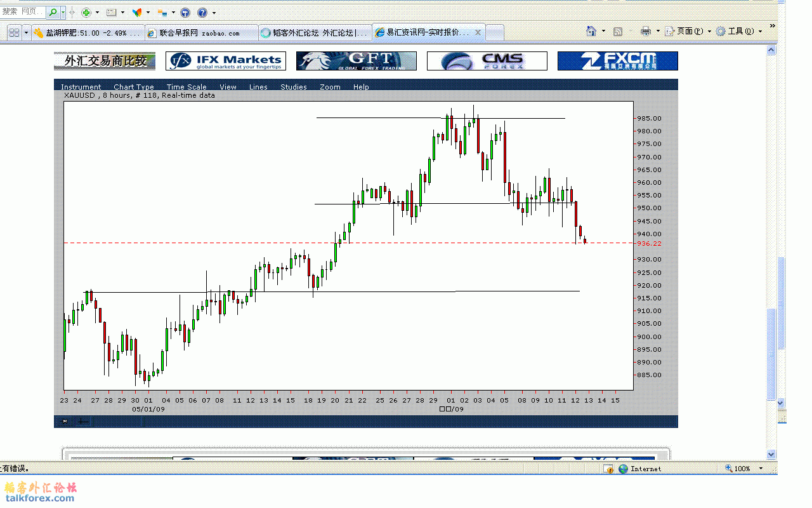Click the 外汇交易商比较 banner
The width and height of the screenshot is (812, 508).
click(x=105, y=61)
